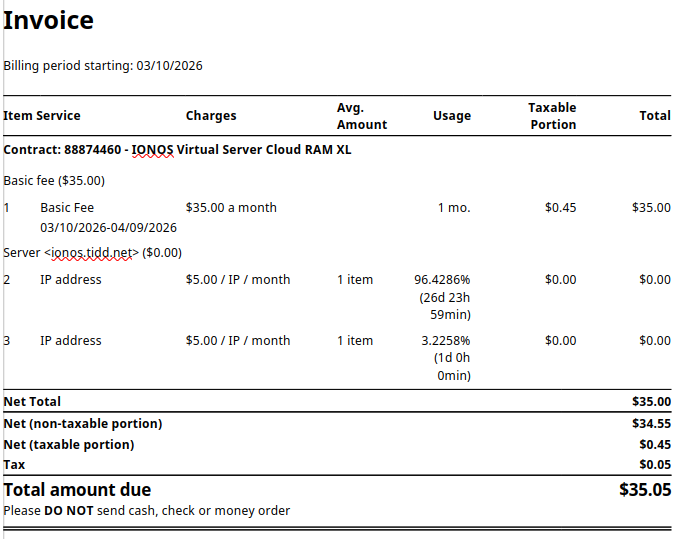Click the 3.2258% usage value
This screenshot has height=539, width=684.
click(445, 341)
